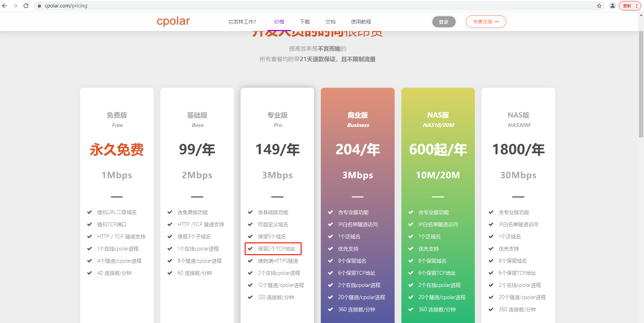Select the 价格 navigation item
Screen dimensions: 644x323
tap(279, 21)
